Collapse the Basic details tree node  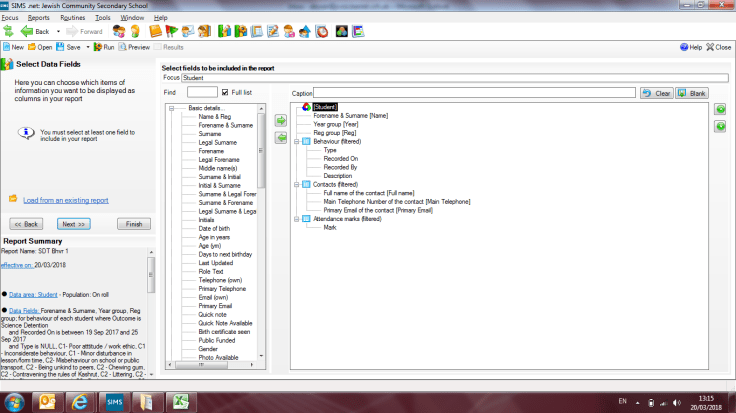[173, 108]
